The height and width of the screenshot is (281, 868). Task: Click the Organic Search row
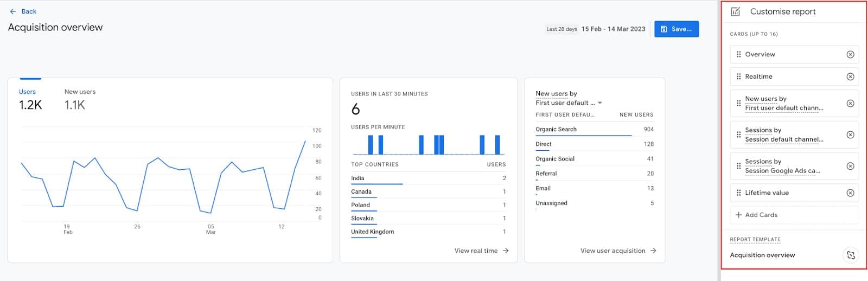click(x=595, y=130)
